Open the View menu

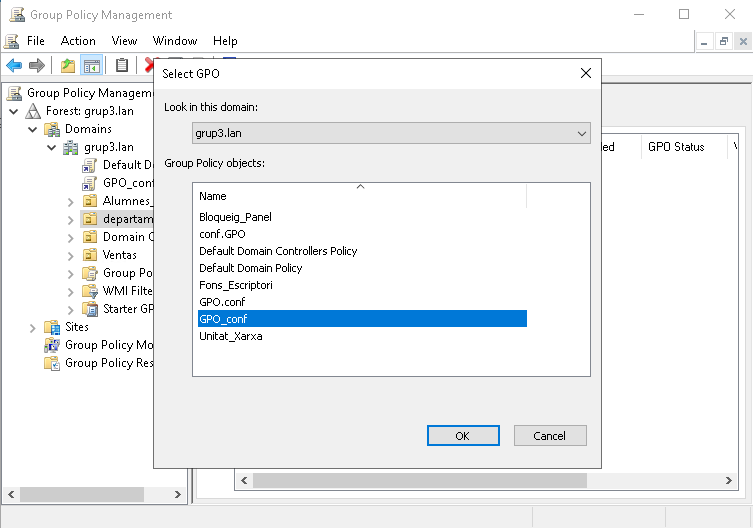pos(124,41)
